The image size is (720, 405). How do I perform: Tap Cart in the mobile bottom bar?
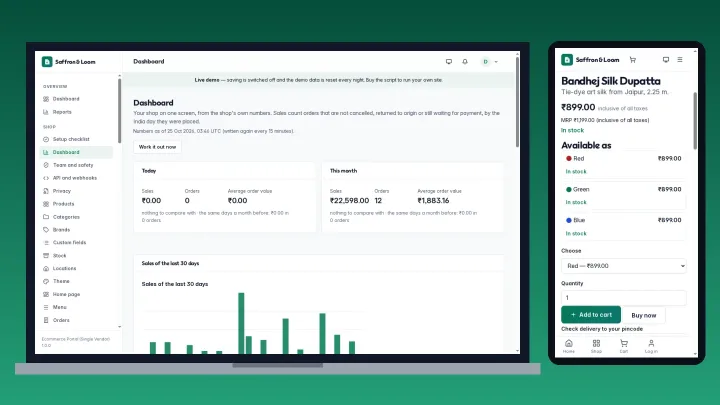pyautogui.click(x=624, y=346)
